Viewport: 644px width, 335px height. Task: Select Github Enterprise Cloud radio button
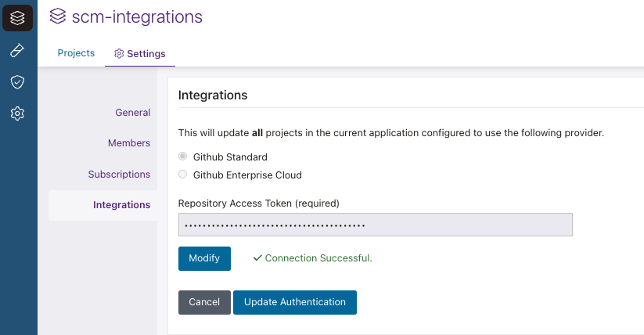pos(183,175)
